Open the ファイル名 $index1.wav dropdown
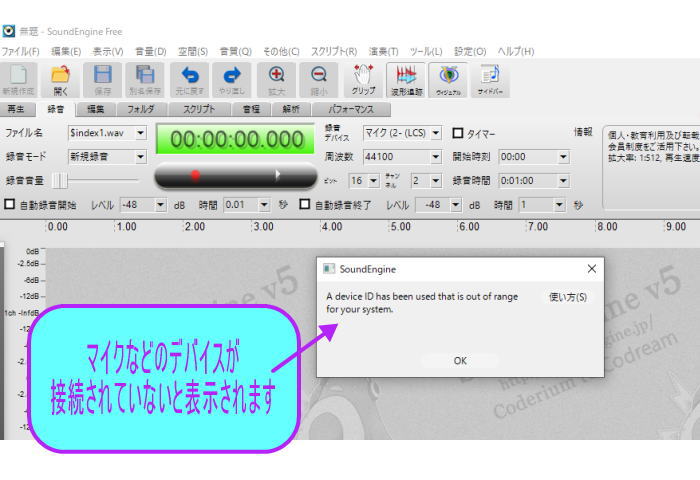The image size is (700, 480). point(141,133)
